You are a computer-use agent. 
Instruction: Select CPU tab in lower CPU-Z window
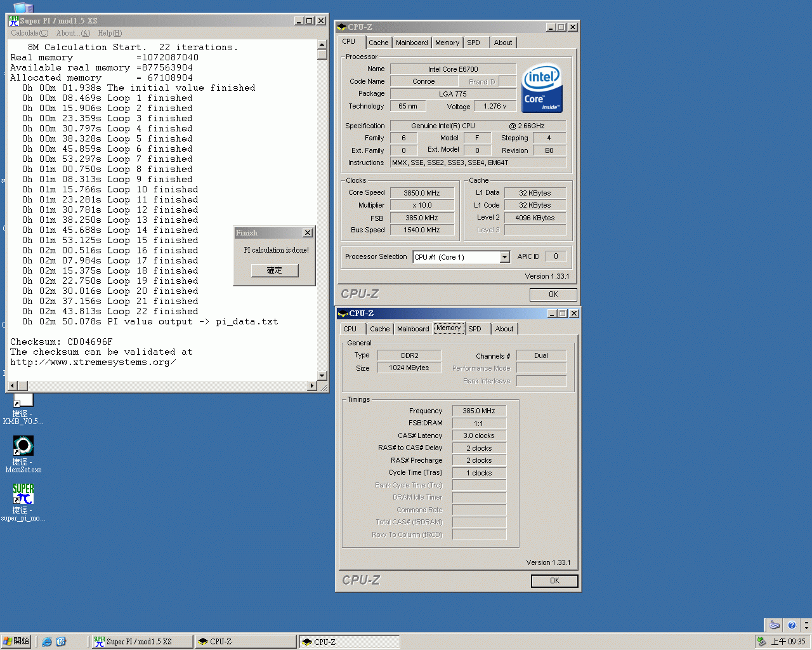point(350,329)
